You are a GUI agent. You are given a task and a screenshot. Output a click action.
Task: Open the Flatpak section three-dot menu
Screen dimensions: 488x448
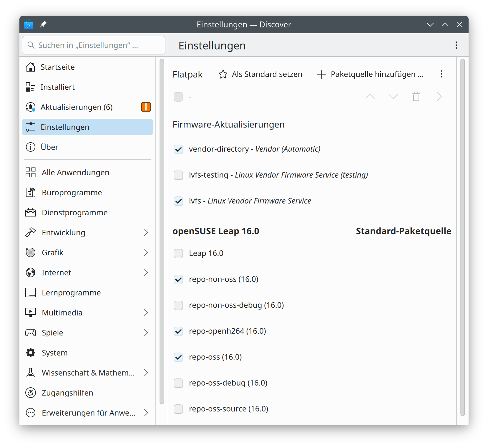click(441, 74)
